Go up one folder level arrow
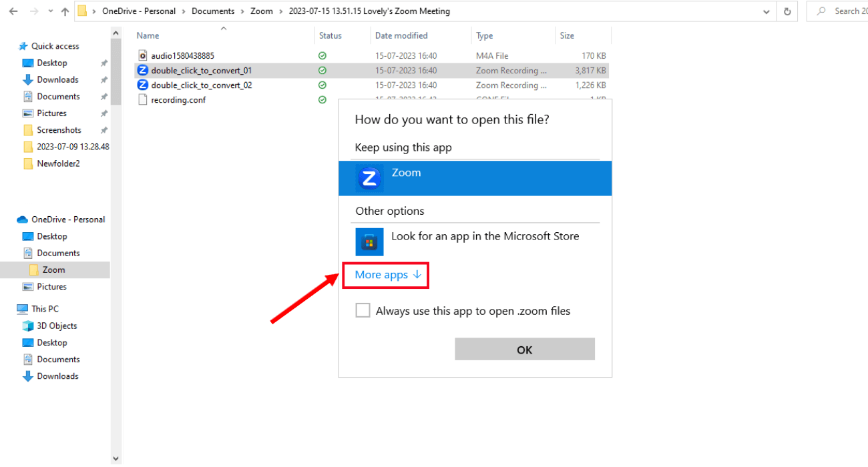 coord(65,11)
